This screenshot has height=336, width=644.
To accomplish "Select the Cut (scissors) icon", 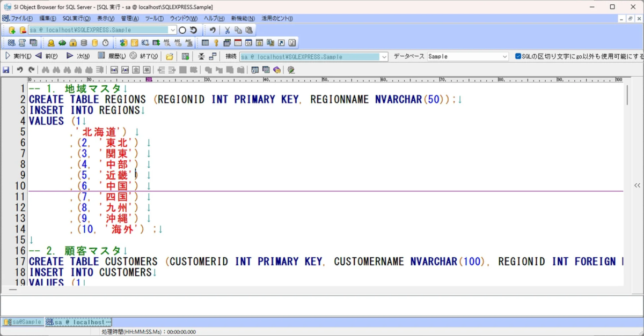I will click(x=227, y=31).
